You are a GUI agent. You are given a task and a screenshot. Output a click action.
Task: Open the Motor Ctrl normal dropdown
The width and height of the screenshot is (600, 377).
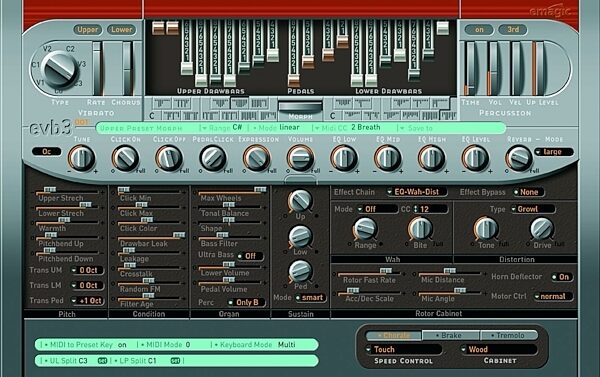[x=553, y=296]
